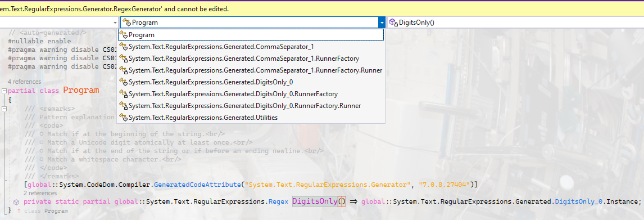Image resolution: width=644 pixels, height=220 pixels.
Task: Click the Program type combo box field
Action: click(250, 22)
